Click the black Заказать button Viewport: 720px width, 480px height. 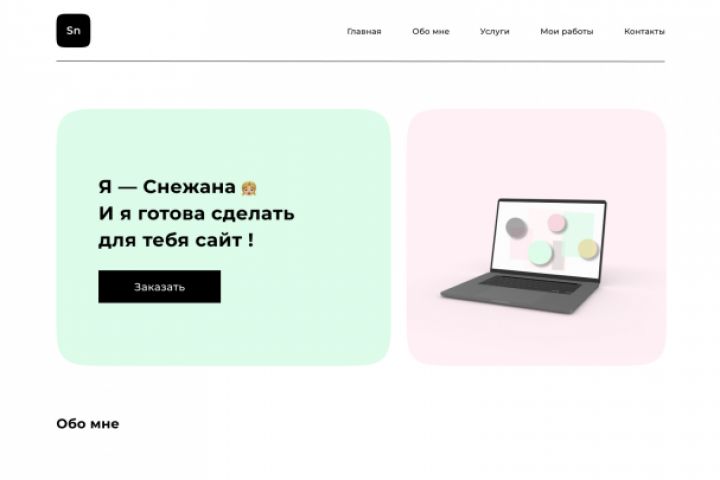coord(159,287)
